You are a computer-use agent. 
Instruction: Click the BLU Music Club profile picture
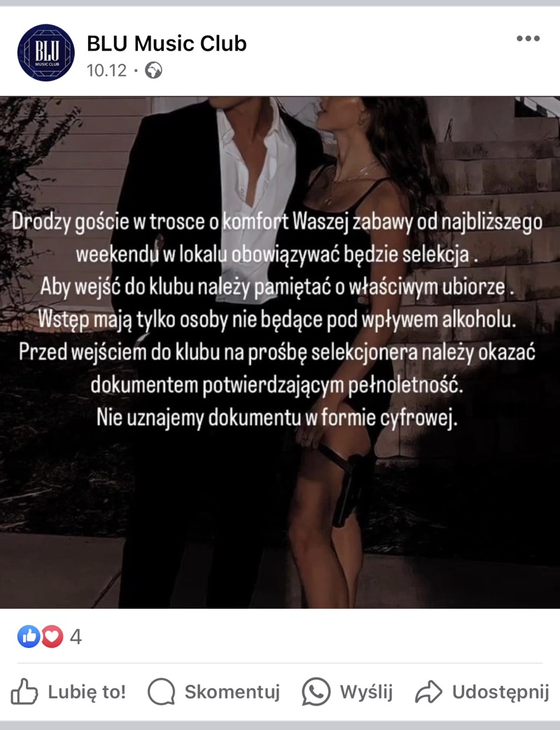point(46,53)
